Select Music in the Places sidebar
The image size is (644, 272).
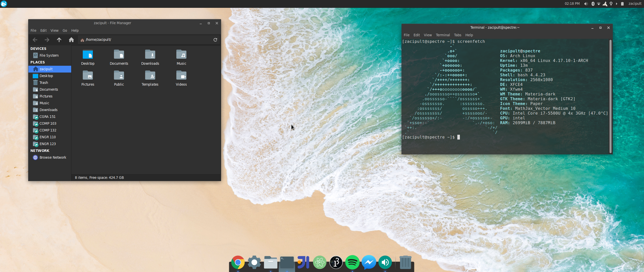[x=50, y=103]
